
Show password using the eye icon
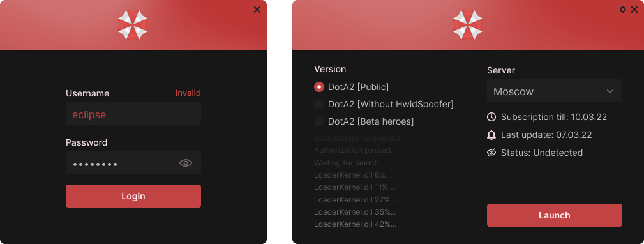click(186, 163)
